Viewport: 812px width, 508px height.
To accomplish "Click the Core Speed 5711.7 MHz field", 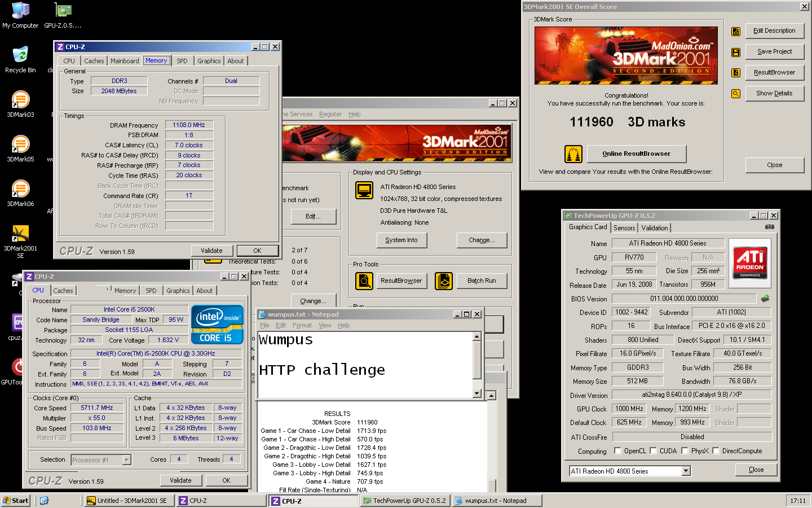I will pos(97,408).
